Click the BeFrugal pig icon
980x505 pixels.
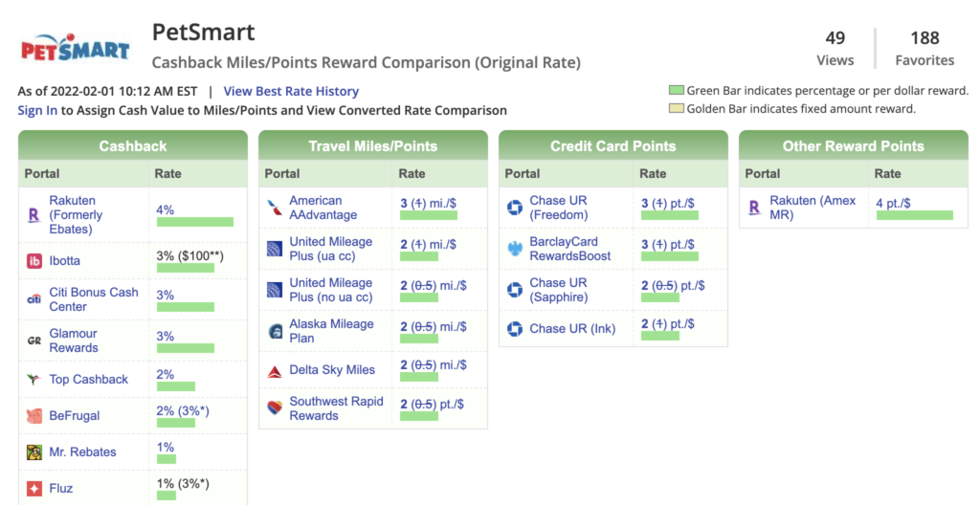33,416
